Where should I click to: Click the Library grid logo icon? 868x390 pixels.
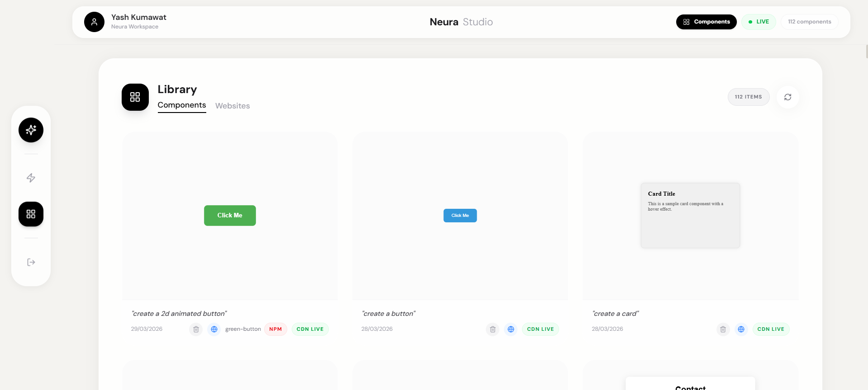pos(135,97)
